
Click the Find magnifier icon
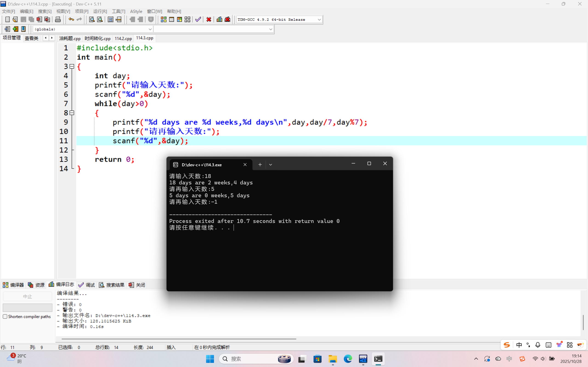pyautogui.click(x=92, y=19)
